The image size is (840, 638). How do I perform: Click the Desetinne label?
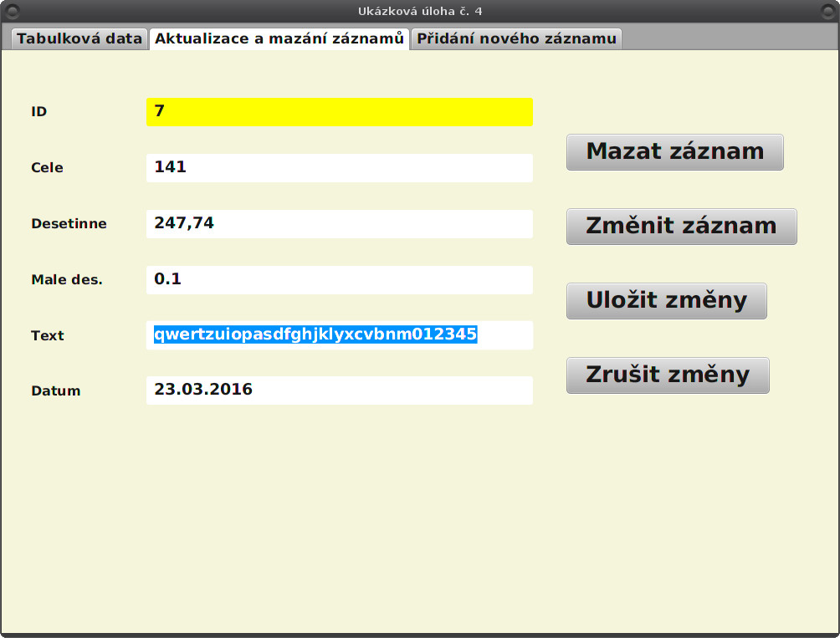click(69, 224)
